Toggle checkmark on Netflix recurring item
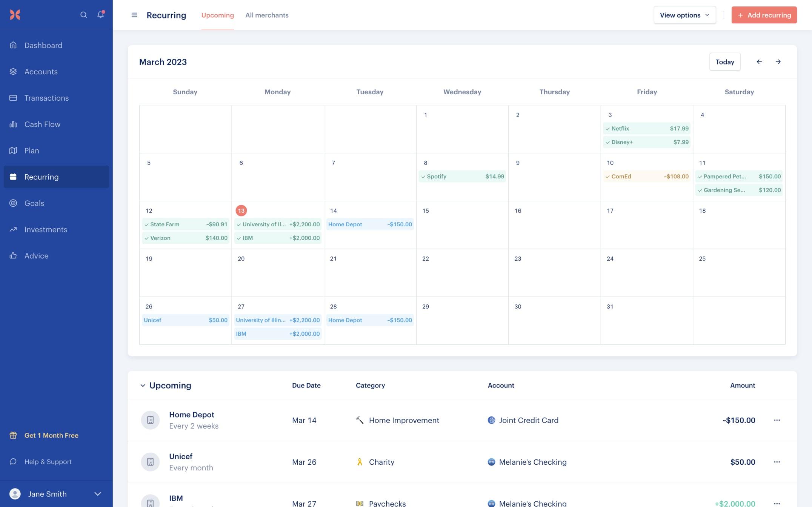The height and width of the screenshot is (507, 812). point(608,129)
